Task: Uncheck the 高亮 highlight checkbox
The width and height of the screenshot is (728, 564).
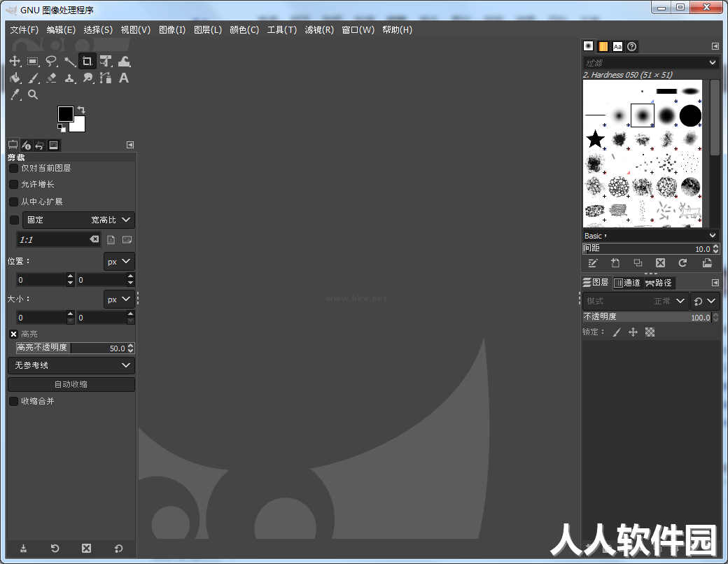Action: point(13,334)
